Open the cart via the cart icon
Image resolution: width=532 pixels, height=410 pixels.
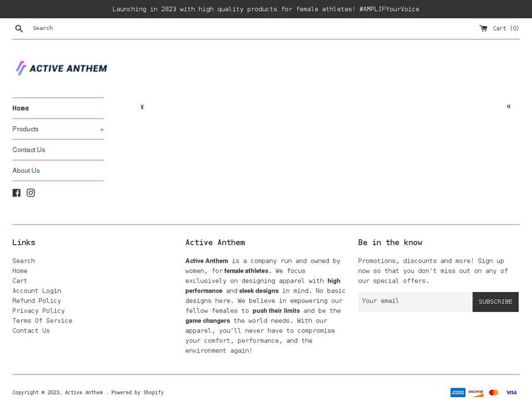pos(483,28)
